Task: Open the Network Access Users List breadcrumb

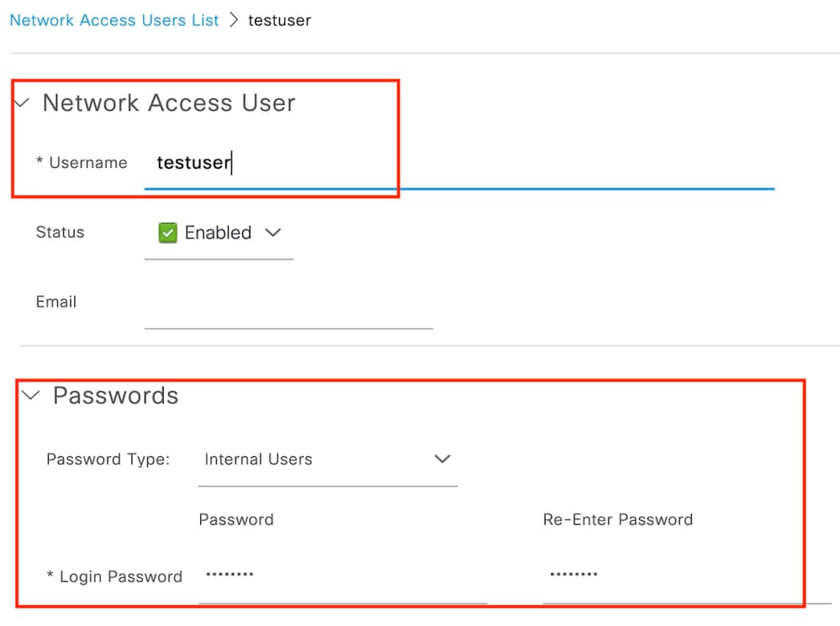Action: point(114,20)
